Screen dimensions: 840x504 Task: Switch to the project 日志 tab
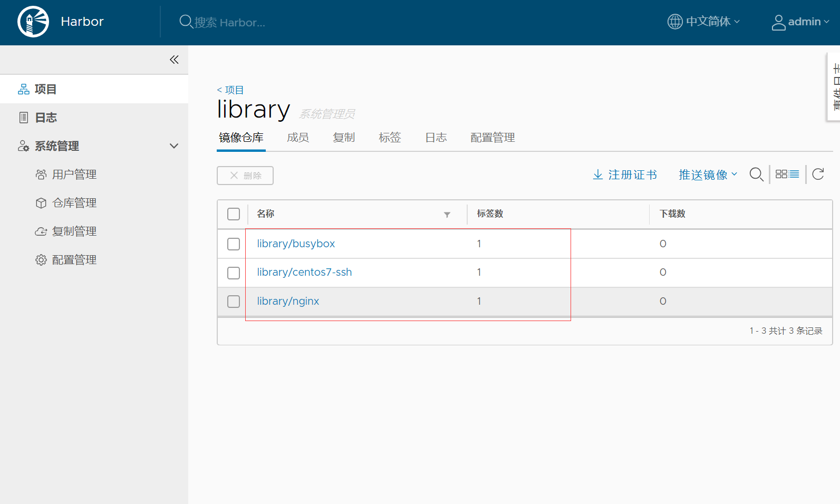tap(436, 138)
